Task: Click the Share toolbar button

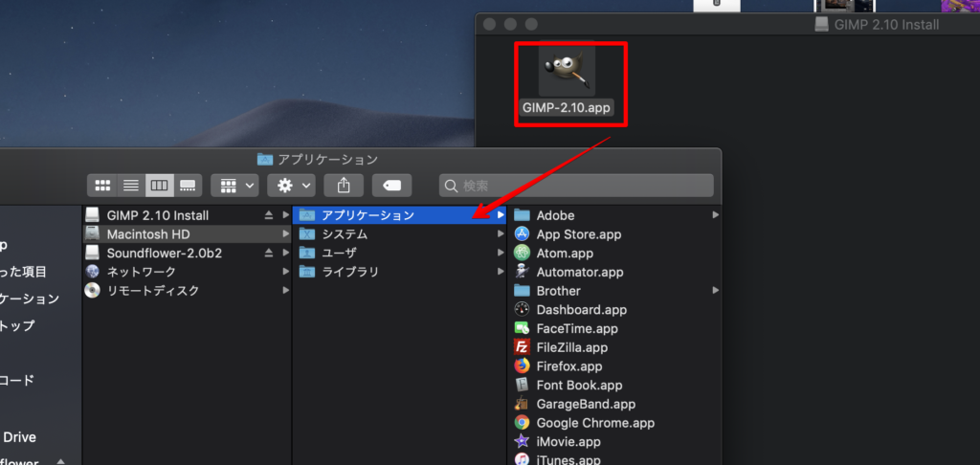Action: pos(344,185)
